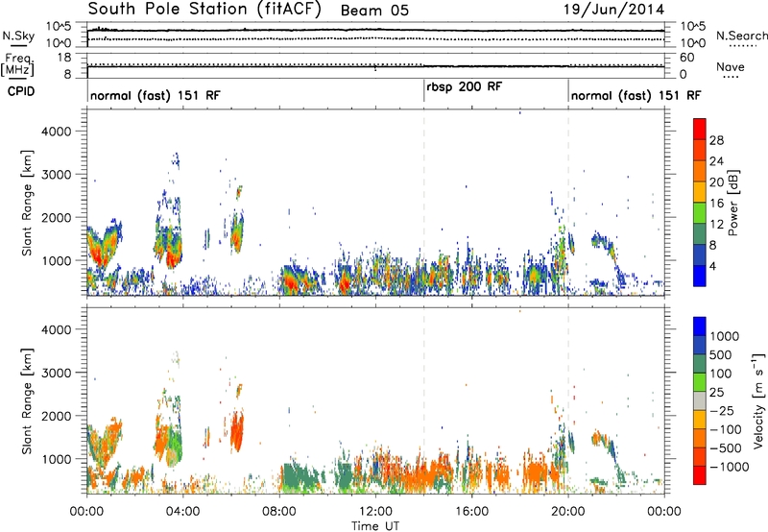Click the 'Beam 05' label

374,11
